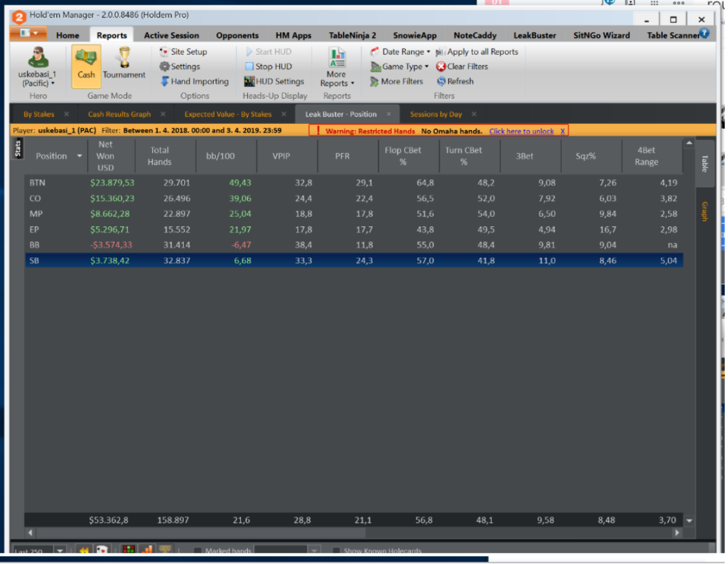
Task: Open Position column dropdown arrow
Action: tap(80, 156)
